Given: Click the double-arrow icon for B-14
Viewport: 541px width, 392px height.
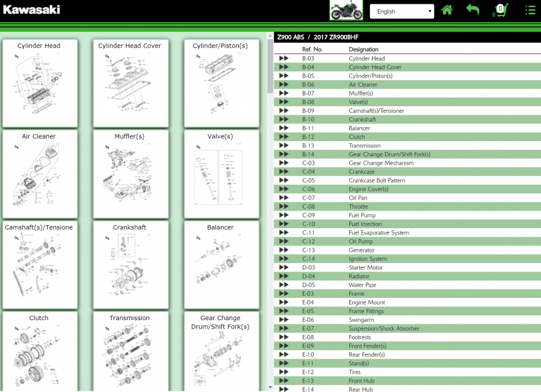Looking at the screenshot, I should point(284,154).
